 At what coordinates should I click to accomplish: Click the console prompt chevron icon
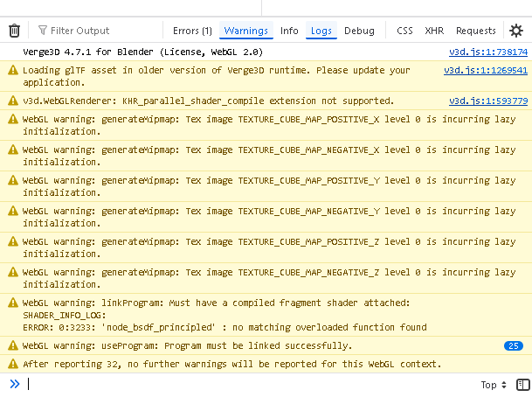point(14,384)
